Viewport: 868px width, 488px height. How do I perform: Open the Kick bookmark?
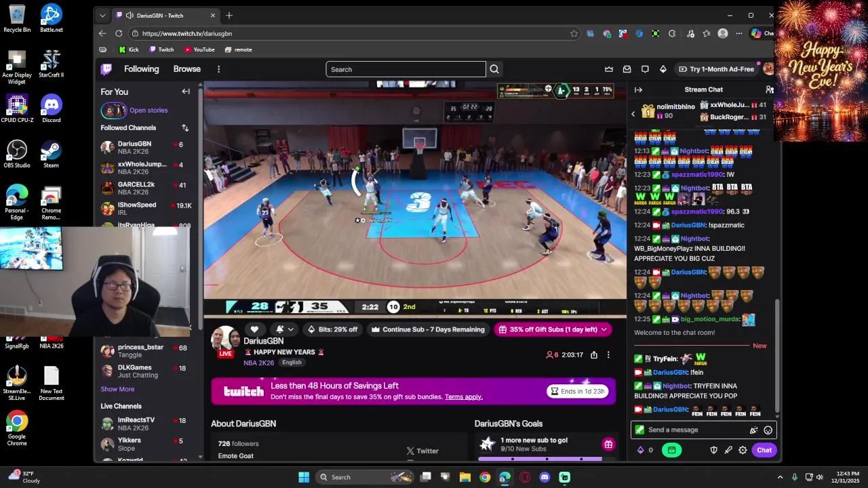129,49
